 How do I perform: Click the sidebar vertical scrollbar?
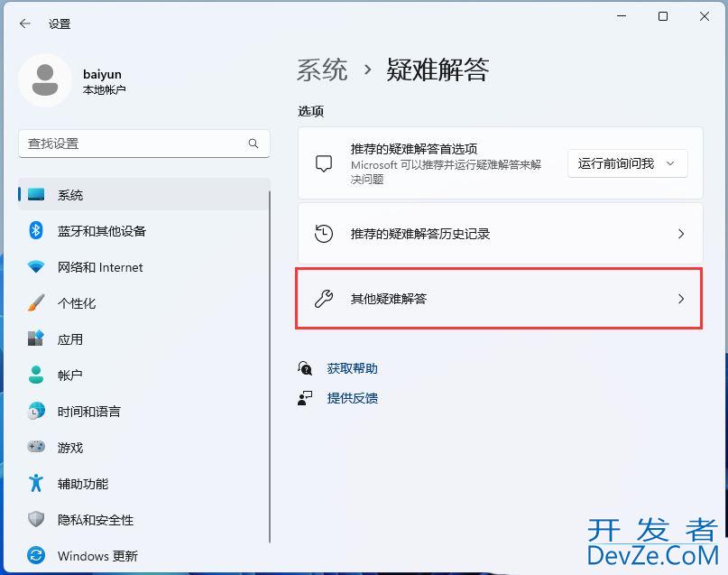(270, 366)
